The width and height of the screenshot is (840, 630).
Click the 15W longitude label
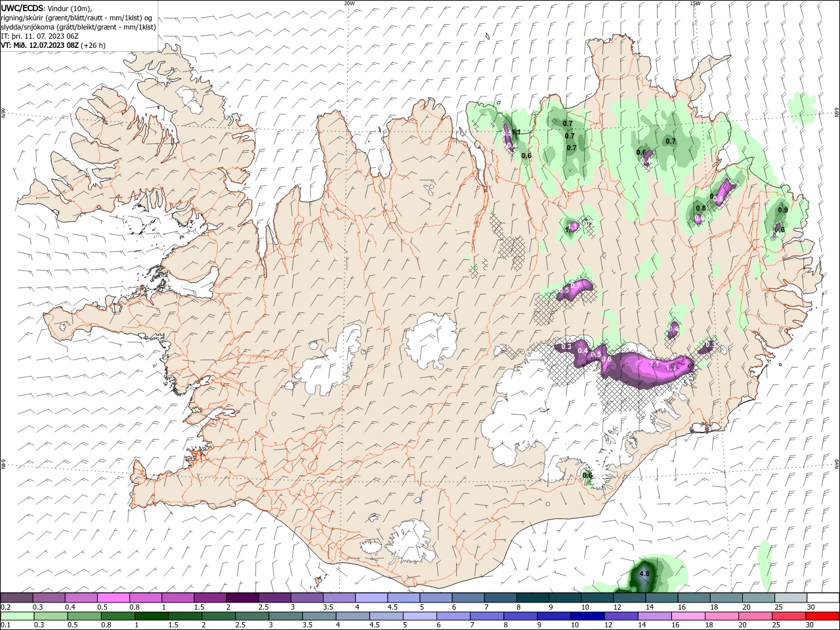click(695, 3)
